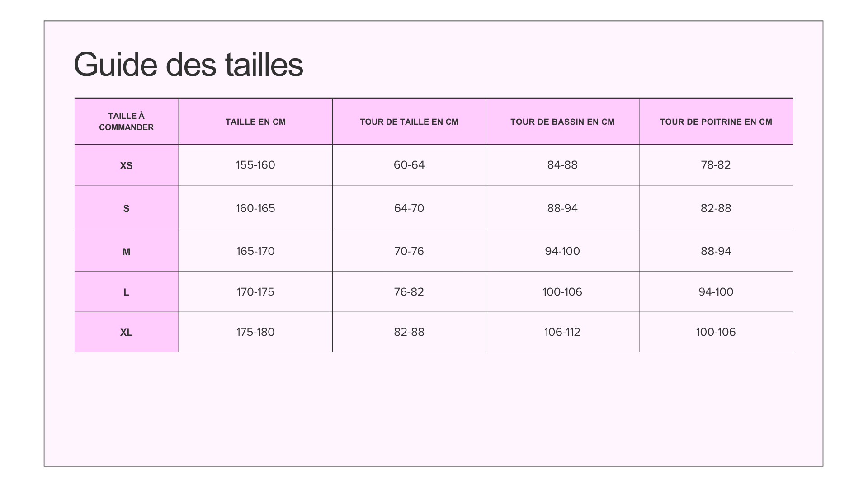Click the 64-70 waist measurement cell

click(x=409, y=208)
